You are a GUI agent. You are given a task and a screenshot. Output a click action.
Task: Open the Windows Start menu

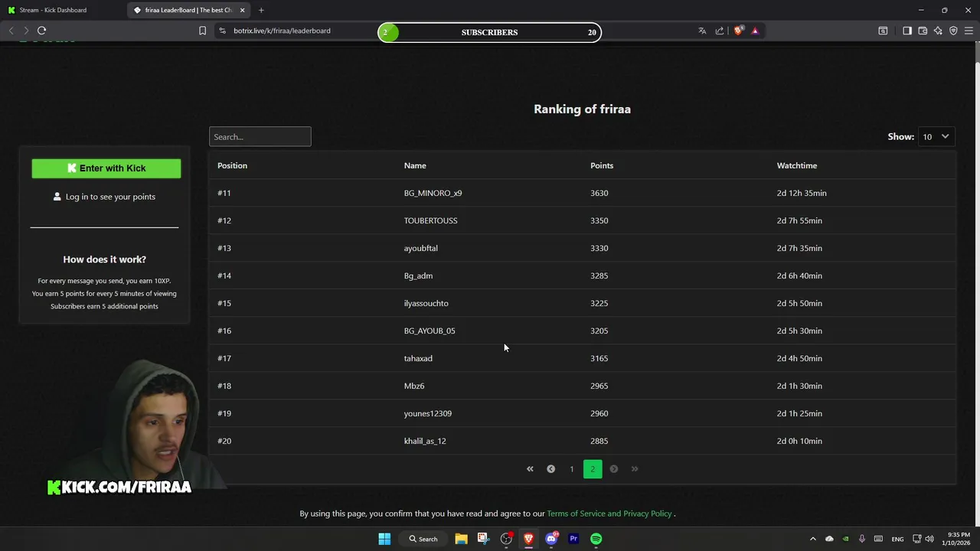tap(384, 539)
